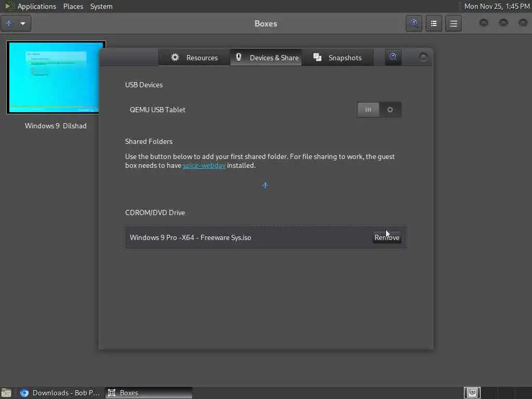Click the new box plus button
Image resolution: width=532 pixels, height=399 pixels.
click(x=9, y=23)
